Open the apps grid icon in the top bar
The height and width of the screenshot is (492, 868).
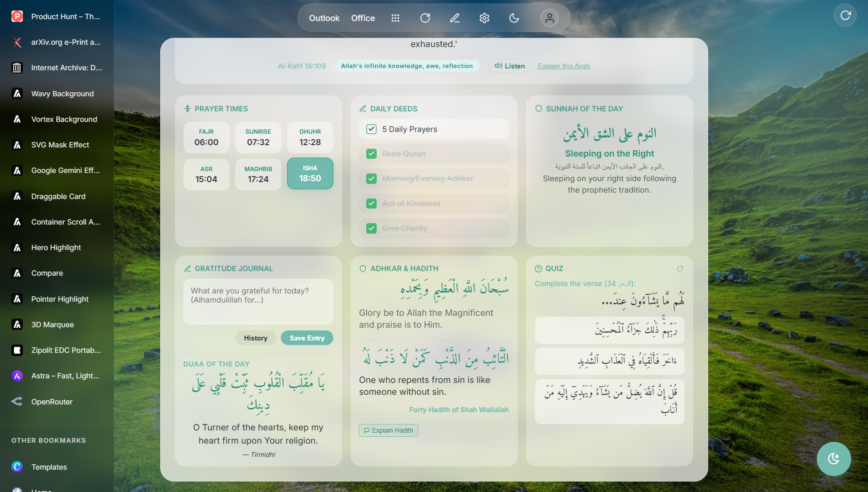[395, 18]
